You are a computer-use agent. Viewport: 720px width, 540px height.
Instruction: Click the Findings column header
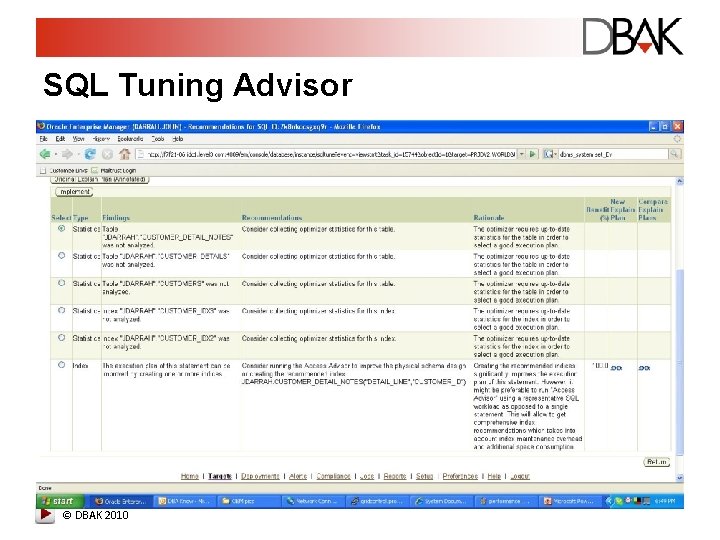point(116,218)
